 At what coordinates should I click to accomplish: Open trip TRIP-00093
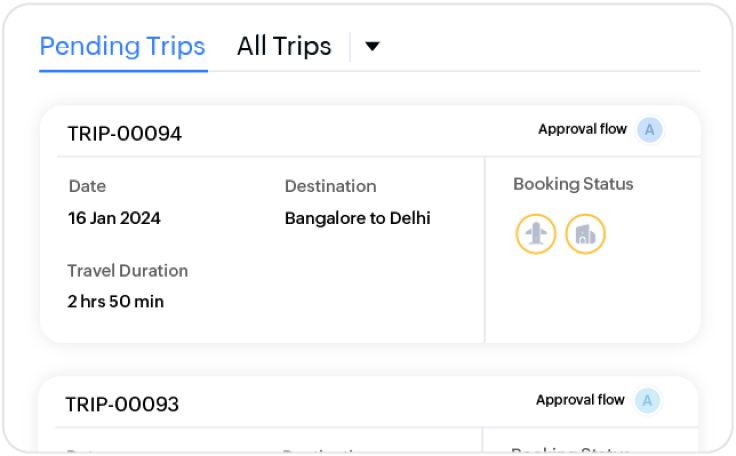pyautogui.click(x=122, y=404)
